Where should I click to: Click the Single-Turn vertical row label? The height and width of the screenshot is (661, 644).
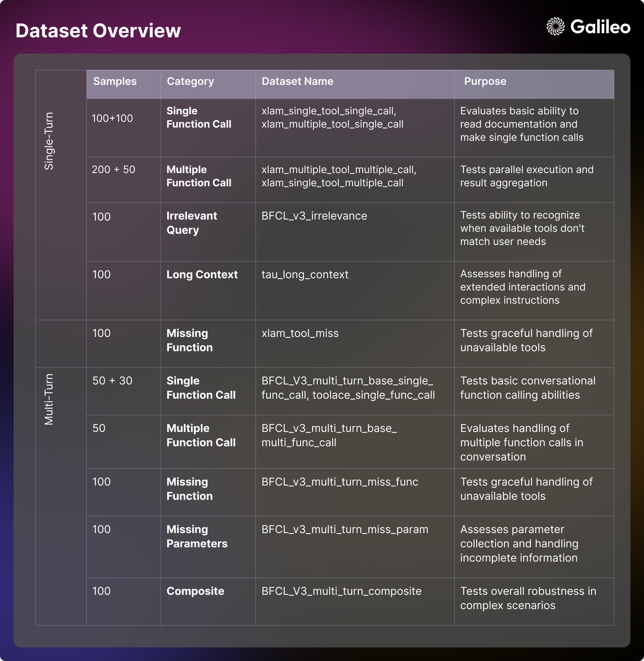(49, 141)
